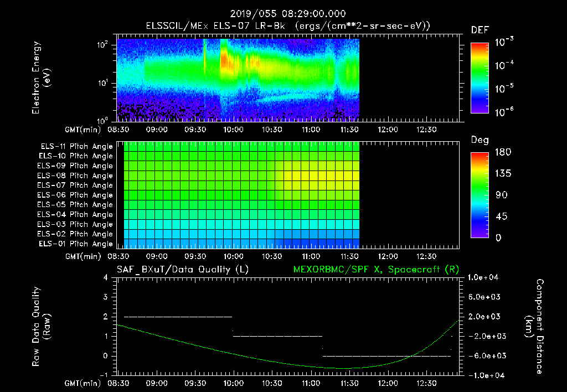567x392 pixels.
Task: Click the green spacecraft orbit curve minimum
Action: (x=343, y=368)
